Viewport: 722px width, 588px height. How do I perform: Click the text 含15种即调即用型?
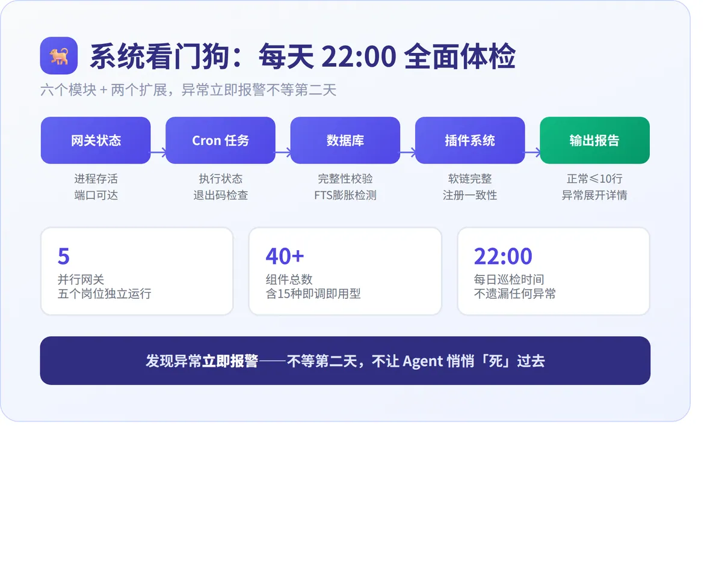pos(313,294)
